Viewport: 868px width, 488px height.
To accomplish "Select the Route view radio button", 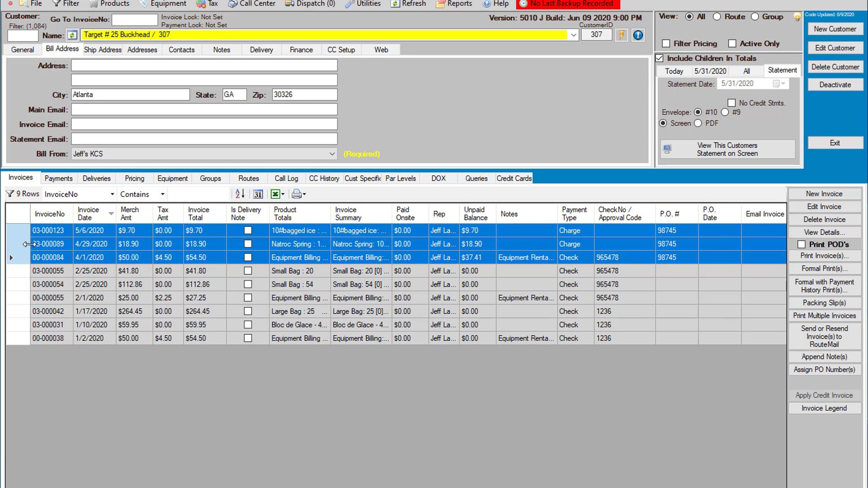I will [x=717, y=17].
